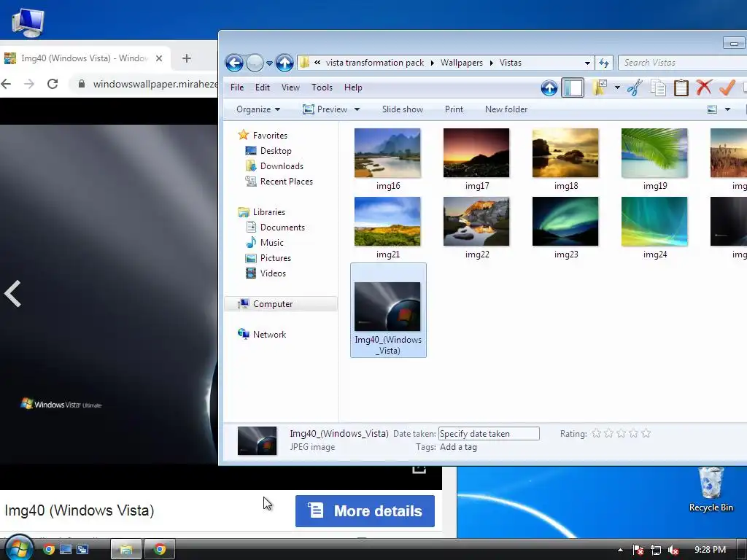
Task: Expand the view options dropdown arrow
Action: click(x=727, y=109)
